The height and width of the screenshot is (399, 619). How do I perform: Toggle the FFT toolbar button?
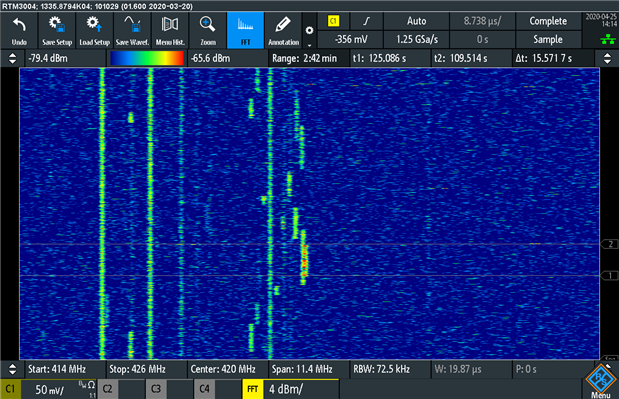[246, 30]
